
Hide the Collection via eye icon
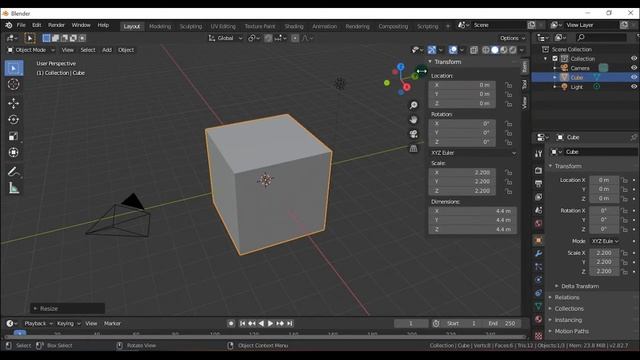(633, 58)
